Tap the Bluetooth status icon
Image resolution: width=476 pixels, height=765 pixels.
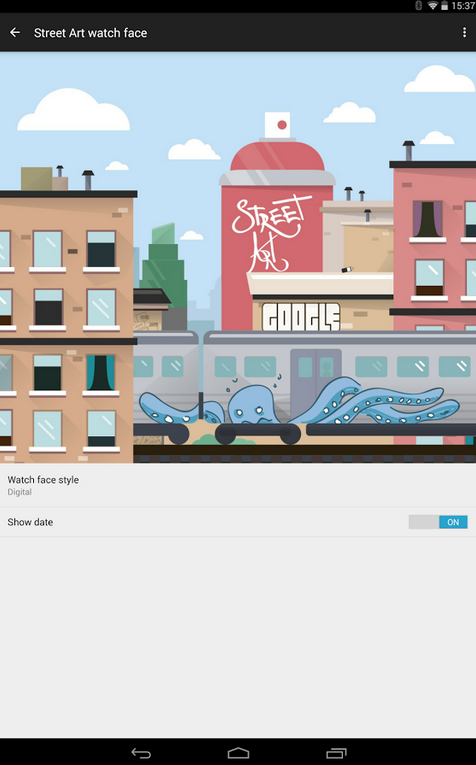[418, 6]
